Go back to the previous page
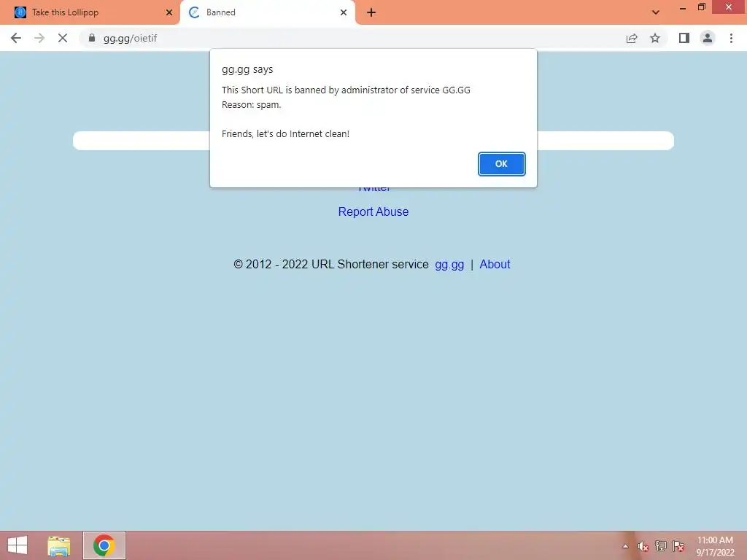 [x=16, y=38]
